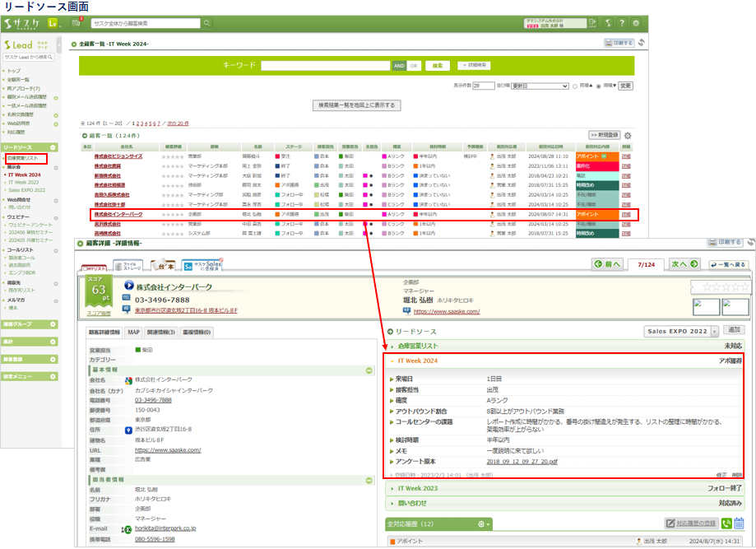Click the 63pt score badge

click(x=99, y=291)
